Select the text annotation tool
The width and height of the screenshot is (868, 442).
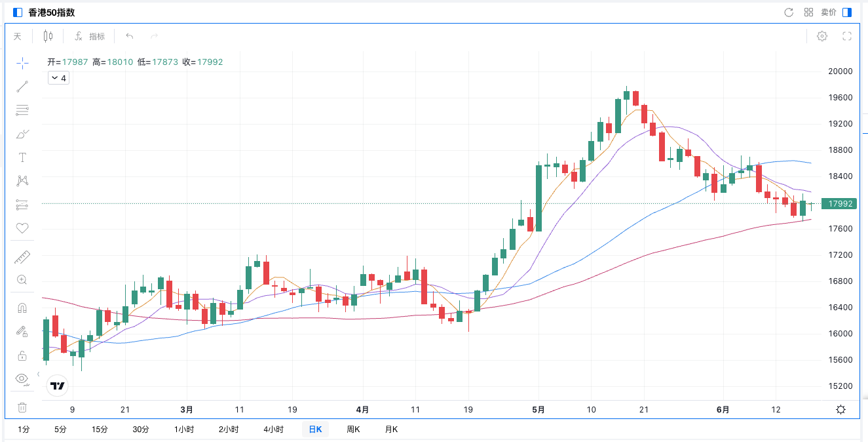(x=22, y=157)
